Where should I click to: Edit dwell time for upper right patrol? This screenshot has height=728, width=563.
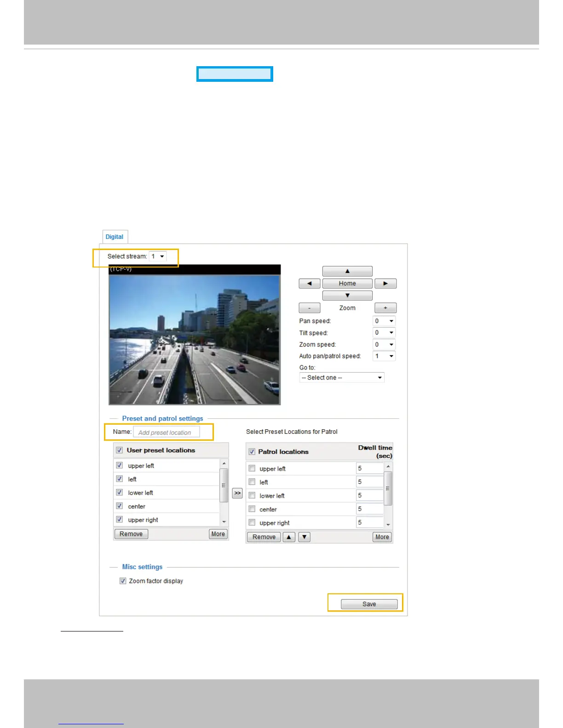[370, 523]
